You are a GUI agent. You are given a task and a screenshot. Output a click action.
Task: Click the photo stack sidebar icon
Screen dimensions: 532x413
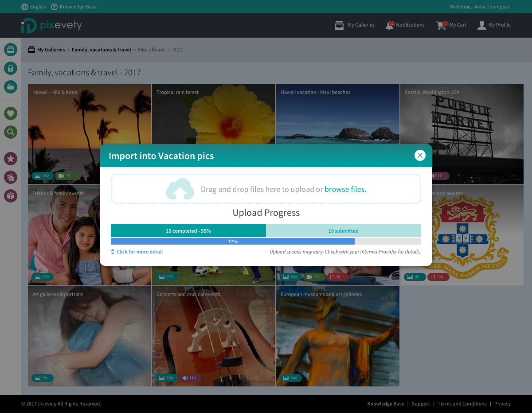[11, 177]
